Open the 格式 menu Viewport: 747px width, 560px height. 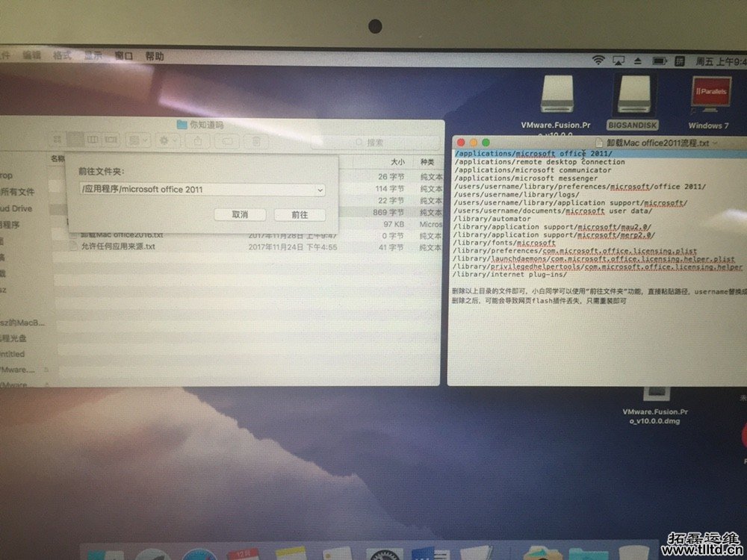point(62,55)
